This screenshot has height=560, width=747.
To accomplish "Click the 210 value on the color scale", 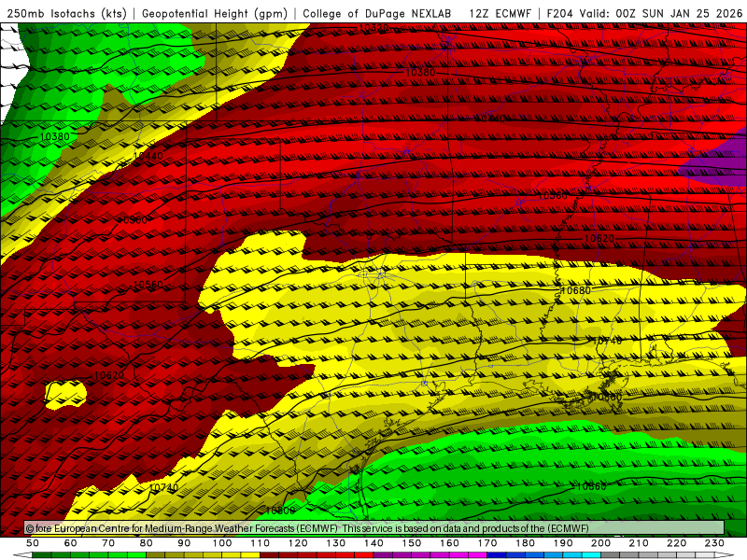I will click(639, 543).
